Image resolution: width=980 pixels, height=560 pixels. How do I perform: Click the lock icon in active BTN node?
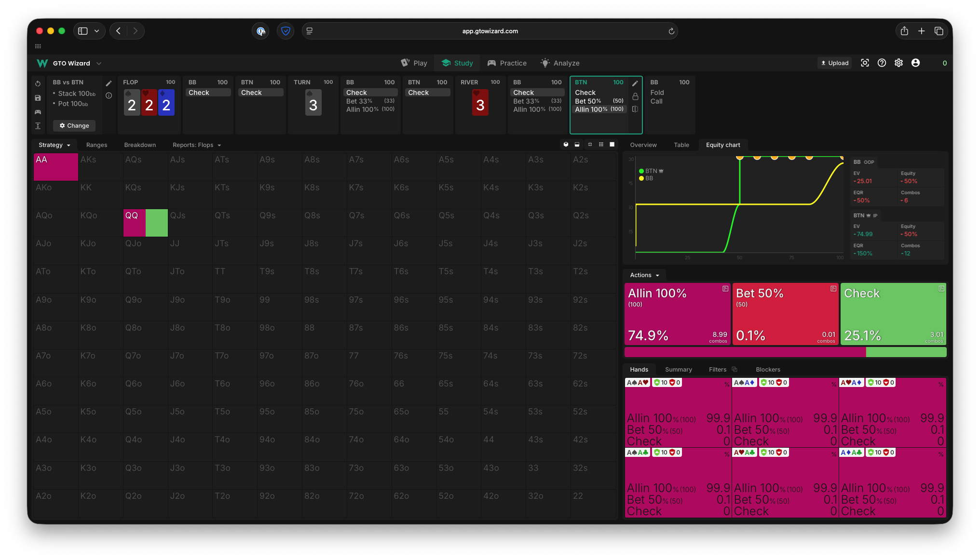[x=635, y=96]
